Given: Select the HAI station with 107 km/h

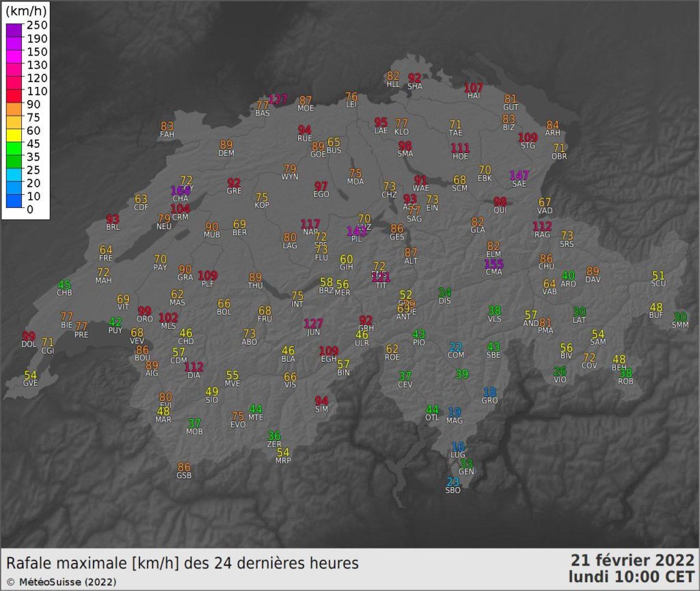Looking at the screenshot, I should pos(474,88).
